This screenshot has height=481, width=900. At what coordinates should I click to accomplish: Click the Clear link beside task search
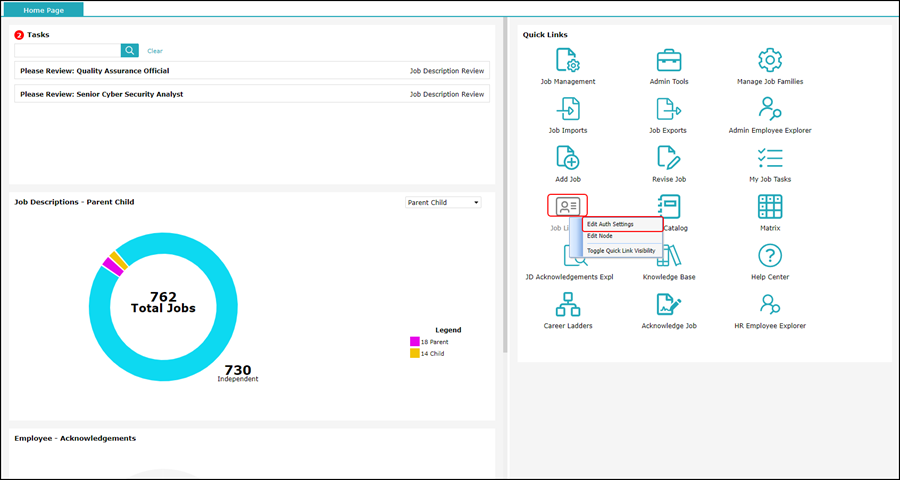point(155,51)
